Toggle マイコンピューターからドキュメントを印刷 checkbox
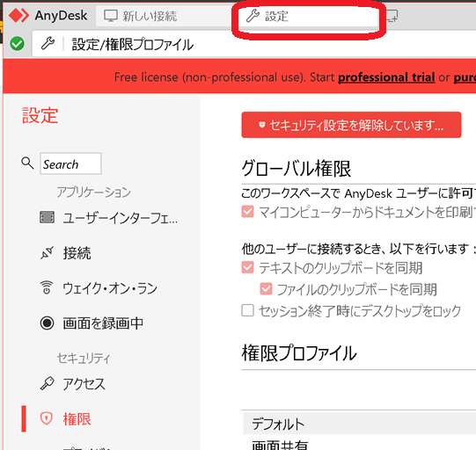476x450 pixels. pyautogui.click(x=248, y=211)
